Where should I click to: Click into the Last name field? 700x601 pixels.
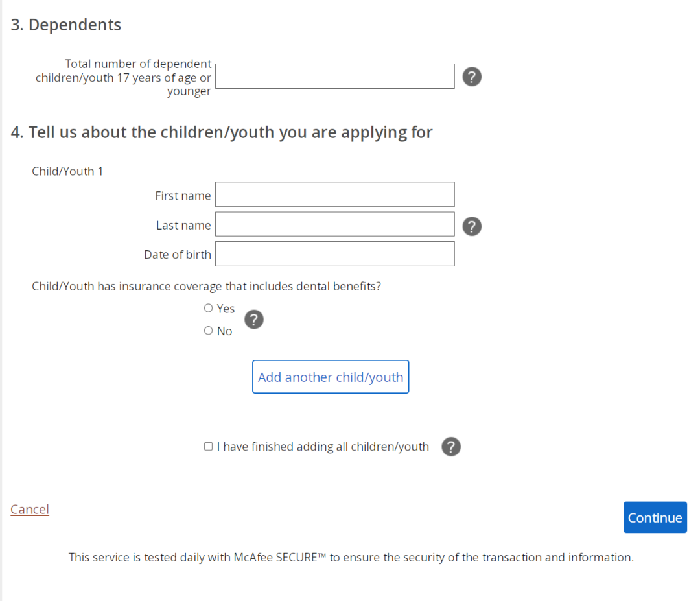pos(335,224)
